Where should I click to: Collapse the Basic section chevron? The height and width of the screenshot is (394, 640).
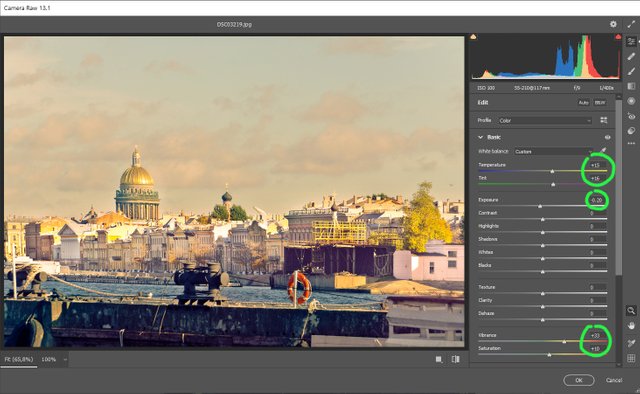pyautogui.click(x=480, y=137)
